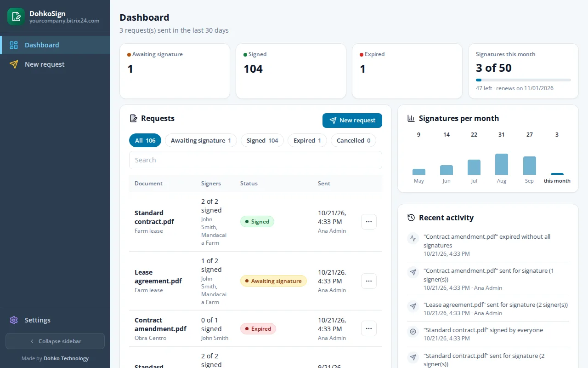The height and width of the screenshot is (368, 588).
Task: Open actions menu for Contract amendment.pdf
Action: coord(369,328)
